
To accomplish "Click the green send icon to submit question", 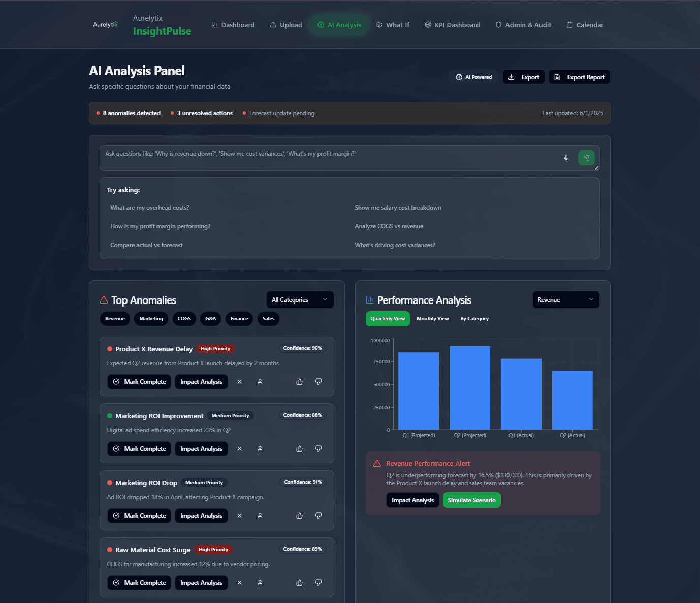I will click(586, 158).
